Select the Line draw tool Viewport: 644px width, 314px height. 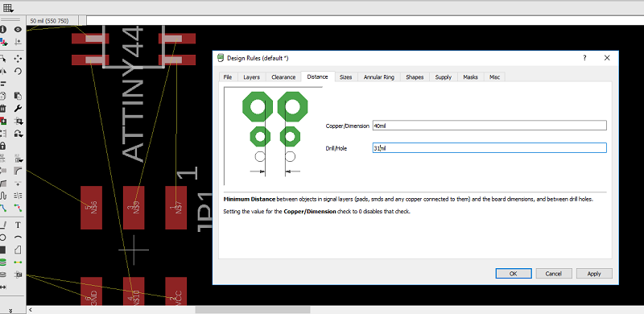[3, 225]
